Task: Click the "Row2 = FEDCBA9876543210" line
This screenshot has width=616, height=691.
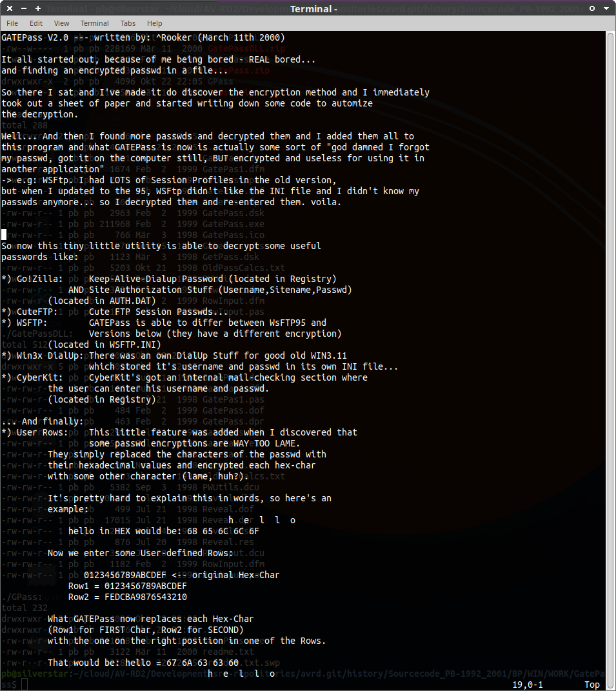Action: pos(127,597)
